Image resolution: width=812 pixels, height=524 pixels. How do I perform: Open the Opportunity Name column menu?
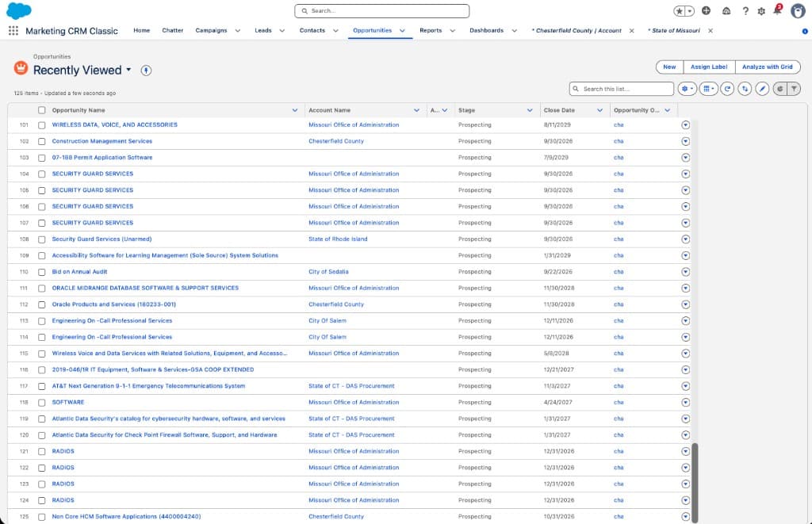click(x=295, y=110)
